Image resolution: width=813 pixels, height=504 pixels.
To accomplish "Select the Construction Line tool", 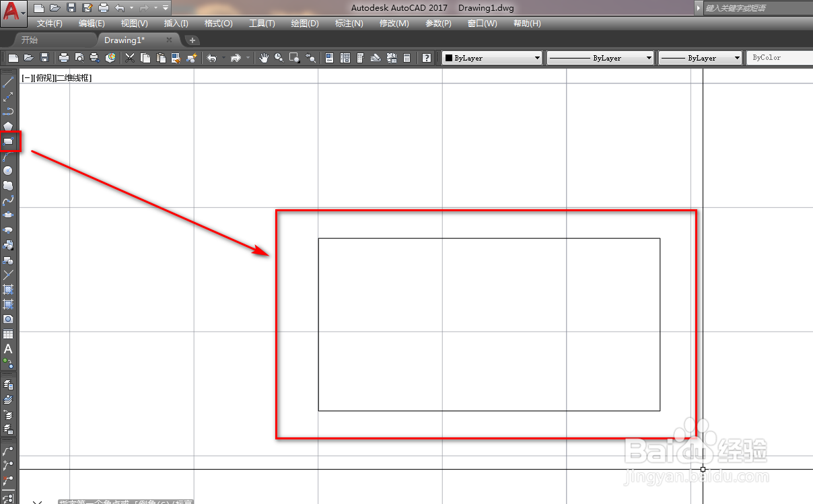I will pos(8,97).
